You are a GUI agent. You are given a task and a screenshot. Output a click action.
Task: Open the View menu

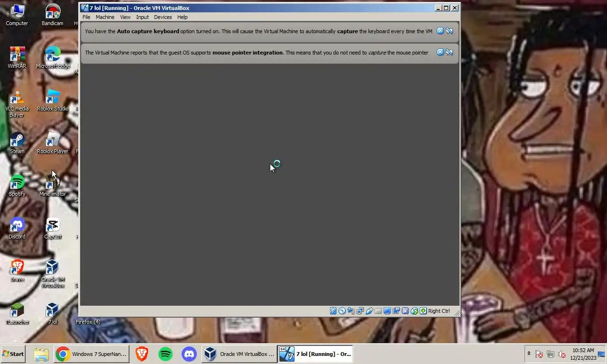pyautogui.click(x=125, y=17)
